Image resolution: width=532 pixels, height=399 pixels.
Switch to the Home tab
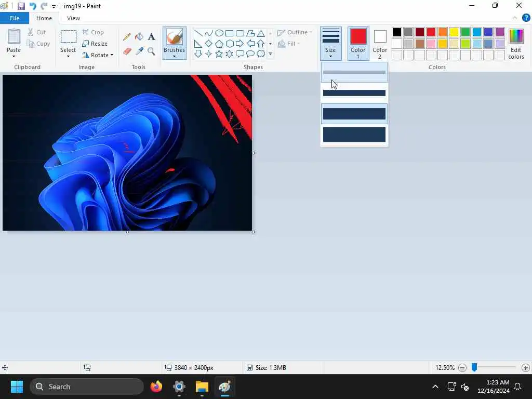pyautogui.click(x=44, y=18)
